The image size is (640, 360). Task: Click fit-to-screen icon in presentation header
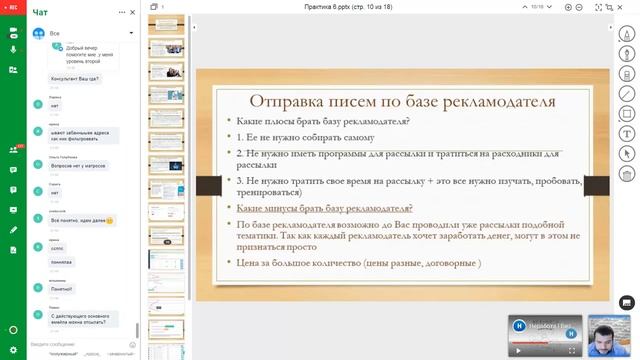[598, 7]
